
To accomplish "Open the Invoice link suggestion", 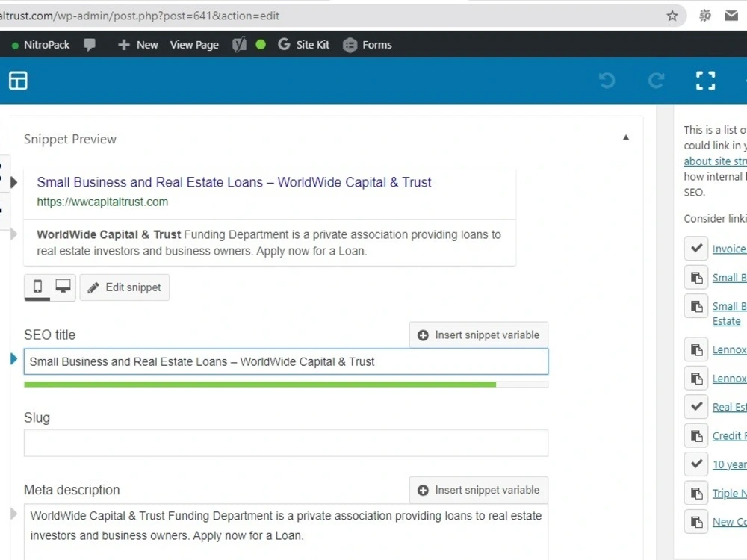I will [729, 249].
